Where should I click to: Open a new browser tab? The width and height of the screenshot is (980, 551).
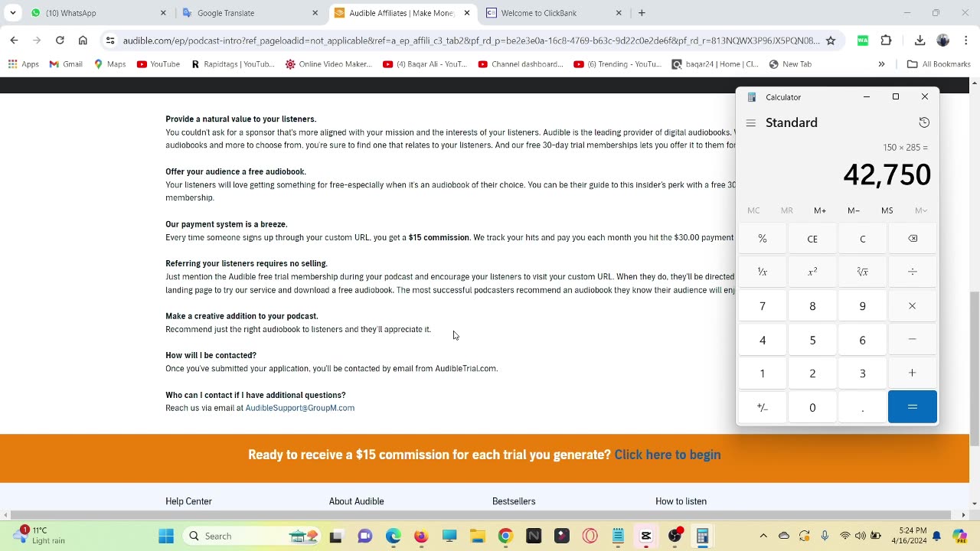[x=642, y=13]
